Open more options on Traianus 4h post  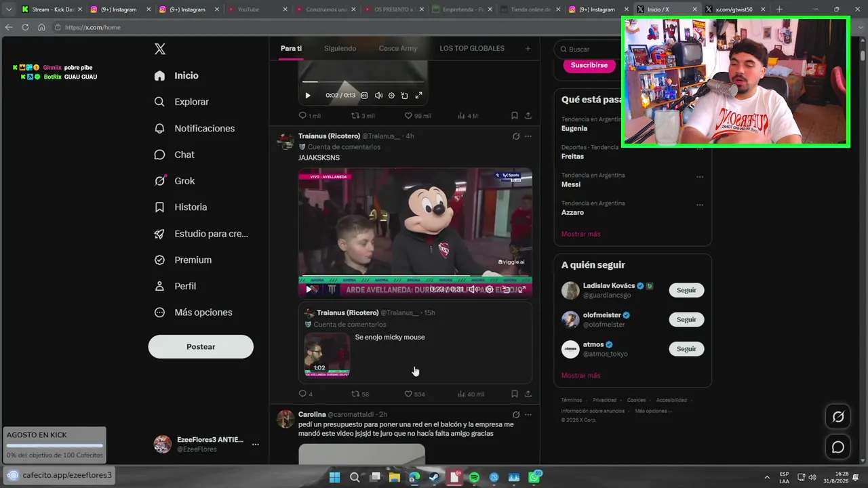tap(528, 136)
